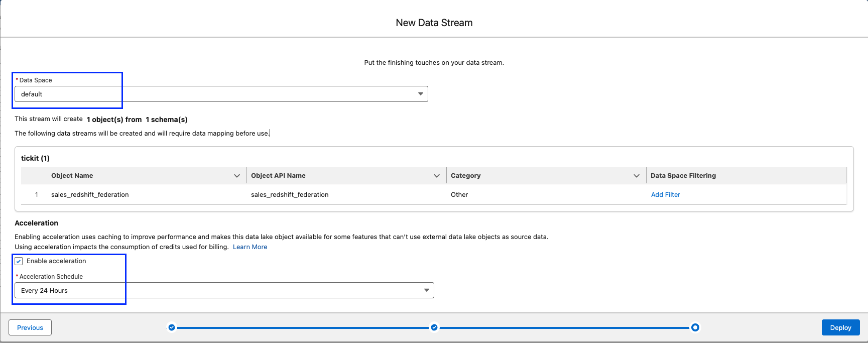Click the first completed step indicator
The image size is (868, 343).
(x=172, y=327)
